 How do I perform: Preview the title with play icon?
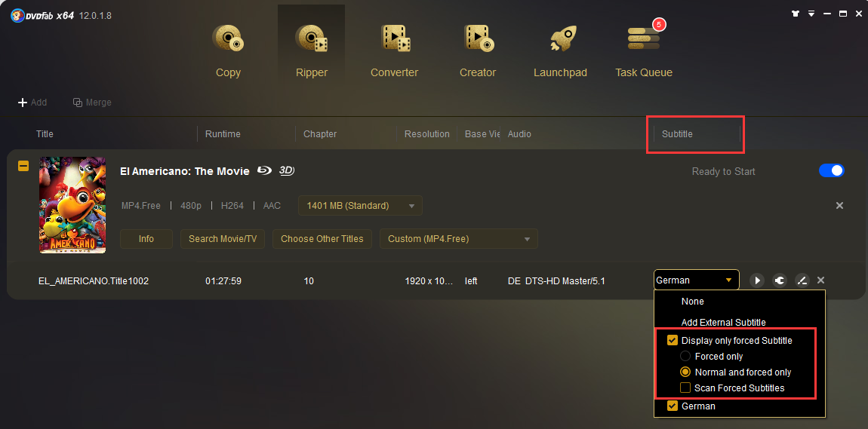tap(757, 280)
